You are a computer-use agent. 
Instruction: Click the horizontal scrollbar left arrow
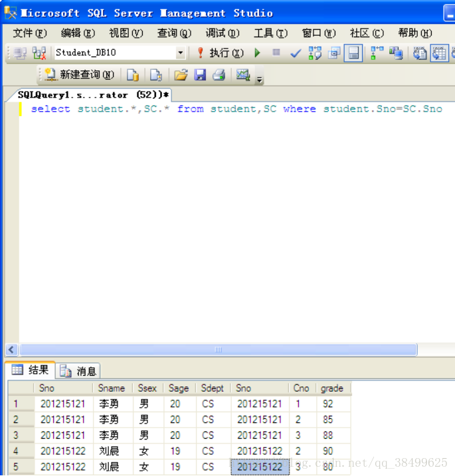(x=11, y=350)
